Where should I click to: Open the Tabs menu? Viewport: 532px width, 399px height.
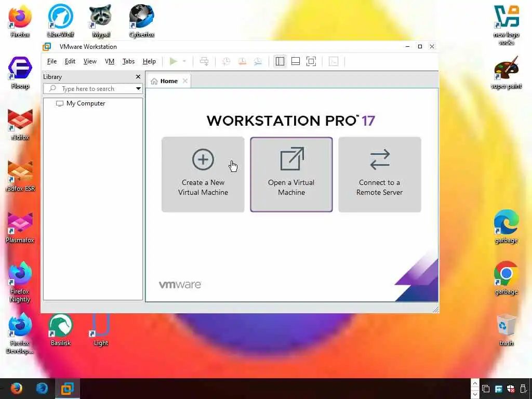coord(129,61)
